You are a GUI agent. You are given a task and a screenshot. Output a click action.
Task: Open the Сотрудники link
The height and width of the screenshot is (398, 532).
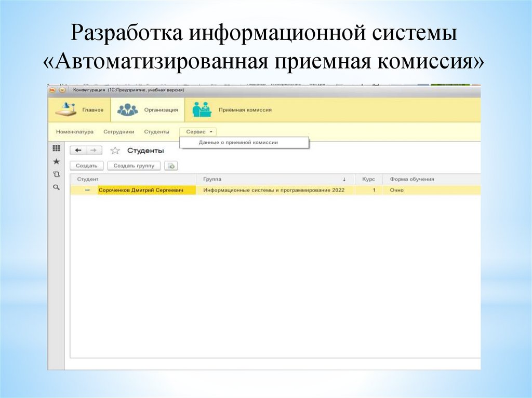click(x=118, y=132)
